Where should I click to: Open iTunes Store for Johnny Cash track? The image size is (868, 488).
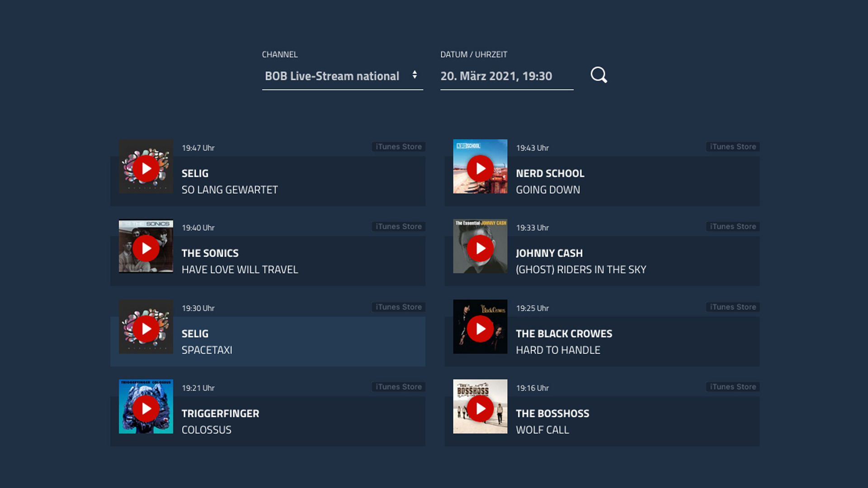point(733,226)
